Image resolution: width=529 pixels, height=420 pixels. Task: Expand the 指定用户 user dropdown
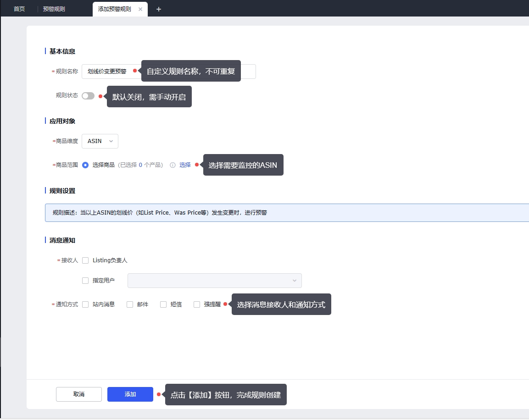click(x=214, y=281)
